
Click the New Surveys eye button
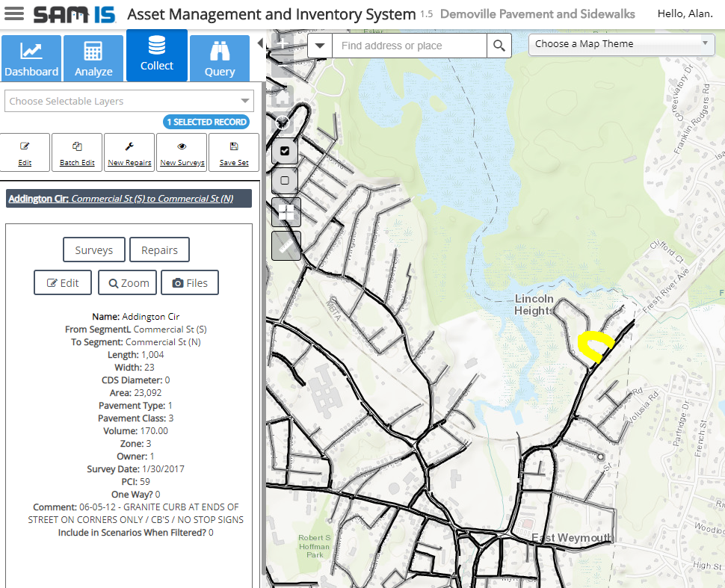click(182, 152)
